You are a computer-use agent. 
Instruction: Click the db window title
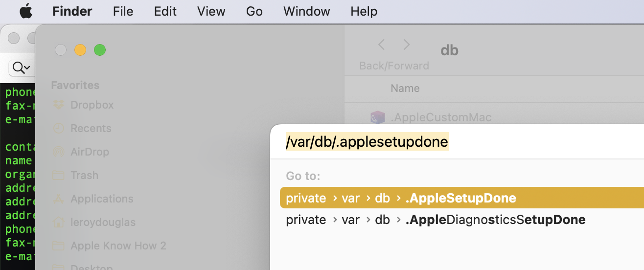pos(450,50)
